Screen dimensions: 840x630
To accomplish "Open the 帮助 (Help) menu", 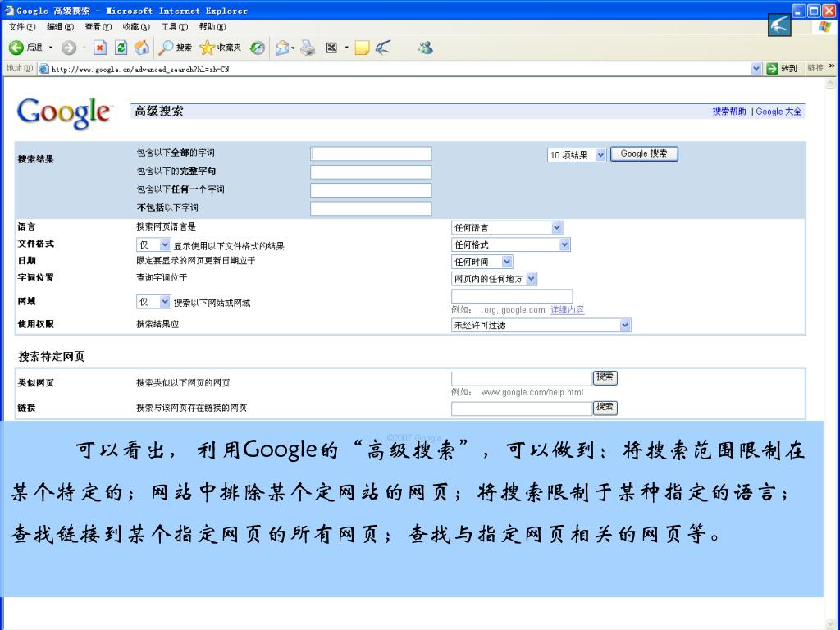I will (212, 27).
